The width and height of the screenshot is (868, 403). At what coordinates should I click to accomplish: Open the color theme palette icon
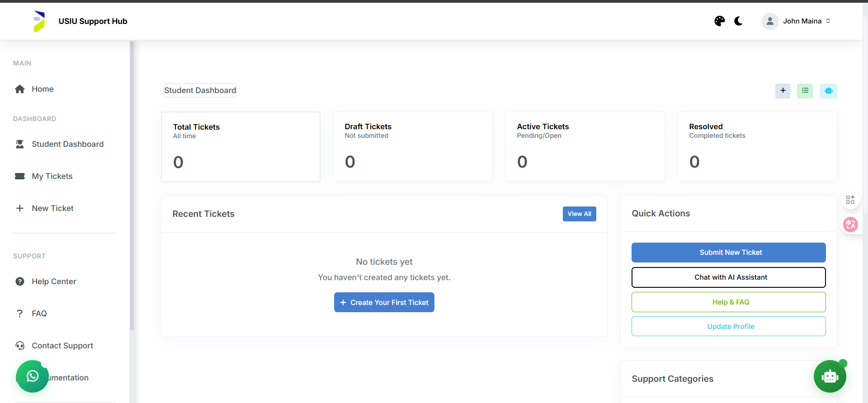719,21
